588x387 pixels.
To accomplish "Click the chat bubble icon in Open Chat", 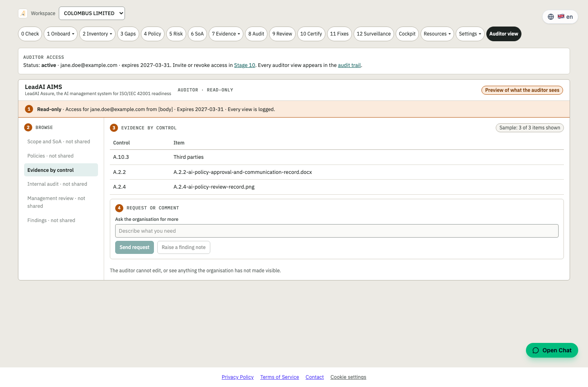I will (536, 350).
